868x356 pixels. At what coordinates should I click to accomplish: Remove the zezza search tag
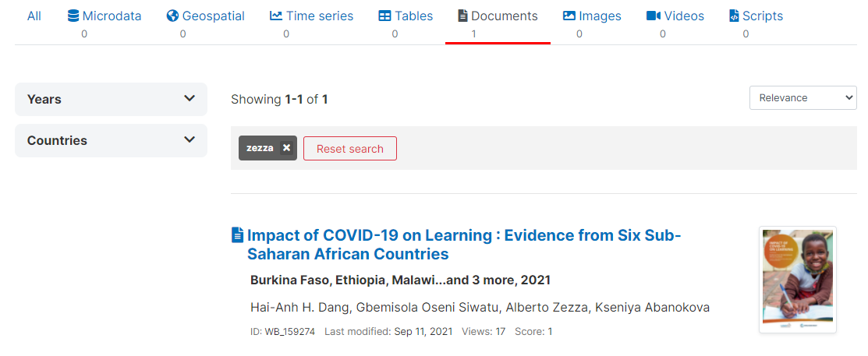[x=286, y=148]
